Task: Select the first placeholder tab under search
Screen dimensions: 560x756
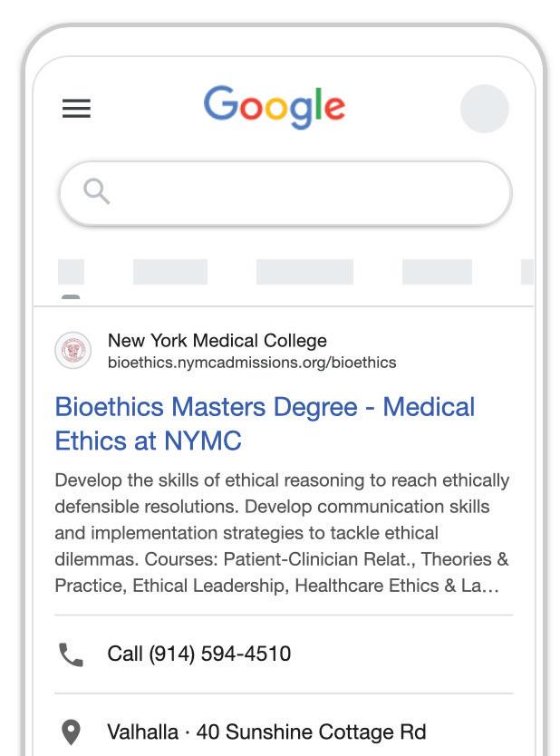Action: (71, 272)
